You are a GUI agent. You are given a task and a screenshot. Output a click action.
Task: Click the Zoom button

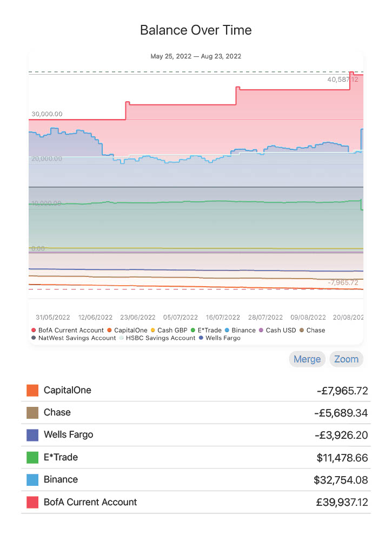tap(346, 359)
